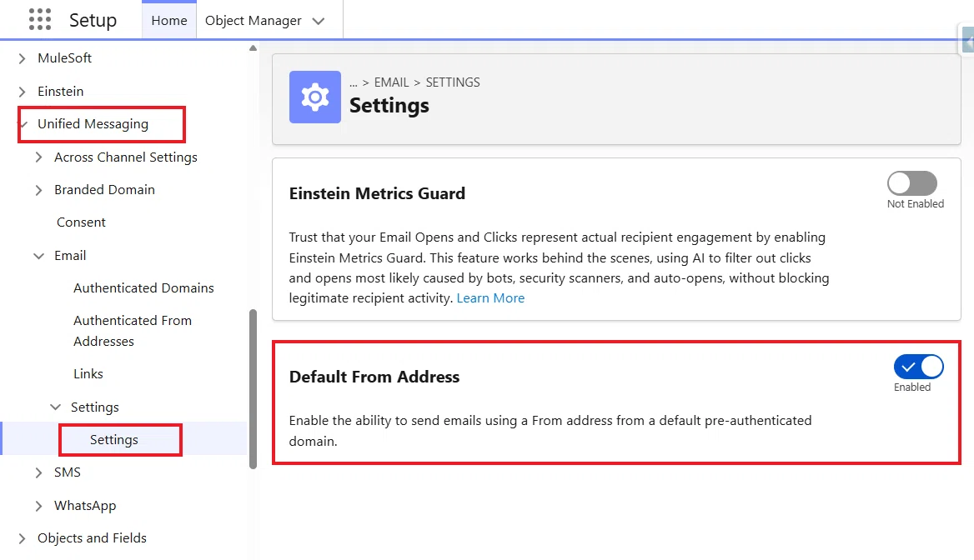
Task: Click the Default From Address heading
Action: (374, 377)
